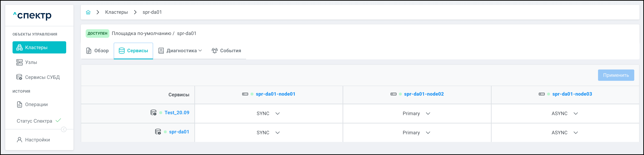The image size is (644, 155).
Task: Click the node icon beside spr-da01-node03
Action: (541, 94)
